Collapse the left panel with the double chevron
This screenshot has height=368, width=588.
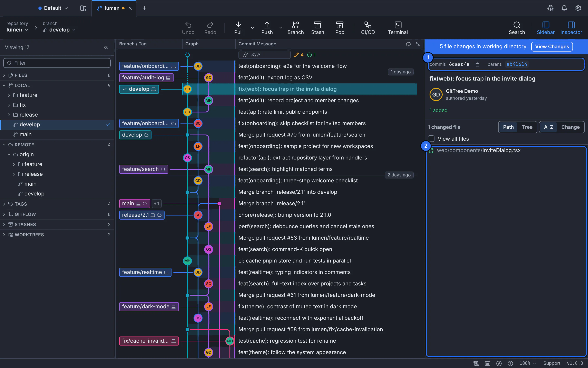(x=106, y=47)
